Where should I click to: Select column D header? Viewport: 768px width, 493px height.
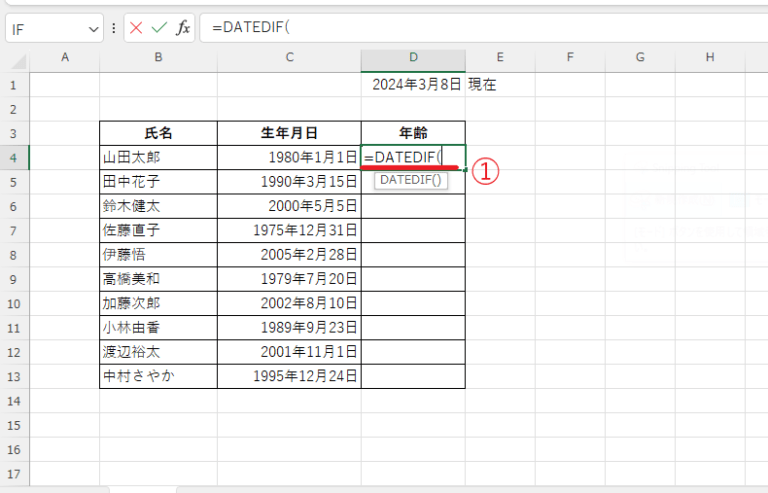click(x=412, y=58)
